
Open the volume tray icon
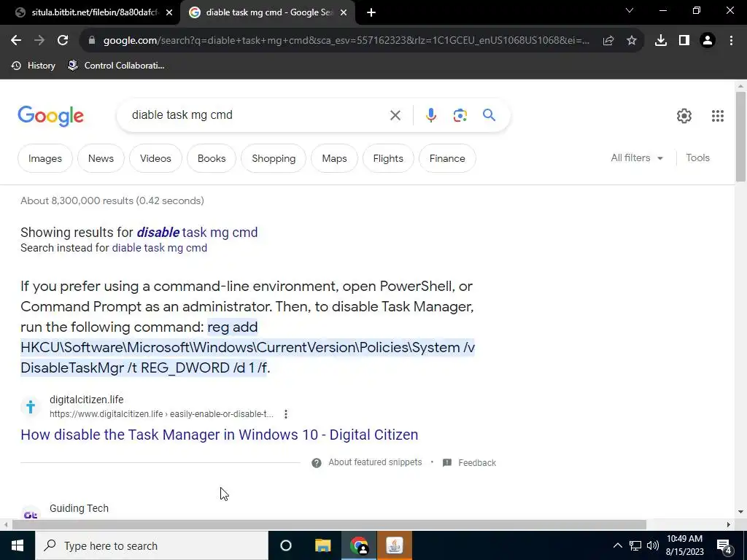(x=653, y=545)
